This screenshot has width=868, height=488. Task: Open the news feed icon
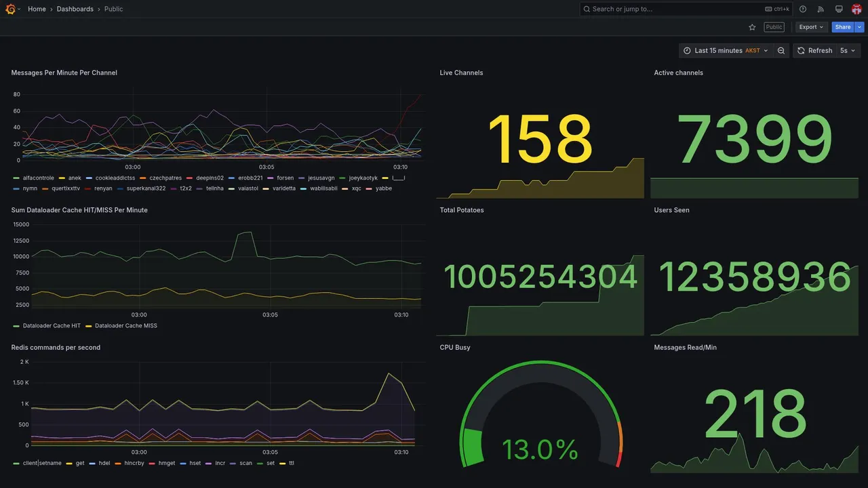click(821, 9)
